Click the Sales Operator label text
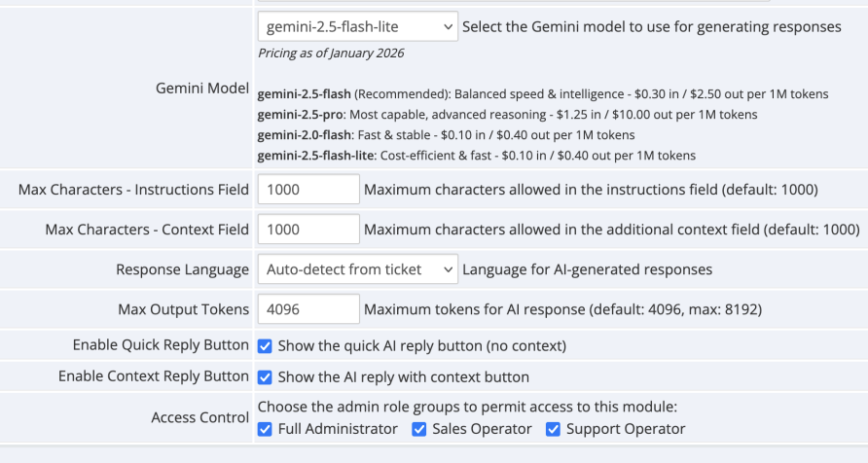This screenshot has height=463, width=868. click(x=482, y=429)
